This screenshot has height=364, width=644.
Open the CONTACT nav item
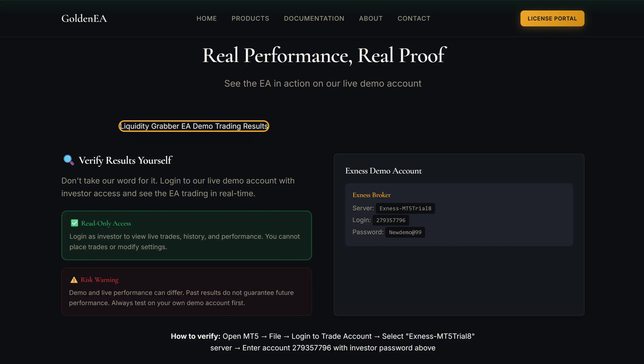(x=414, y=18)
